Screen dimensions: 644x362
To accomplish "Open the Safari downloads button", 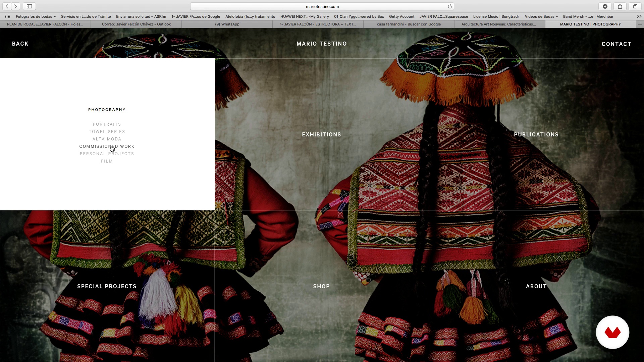I will (605, 6).
